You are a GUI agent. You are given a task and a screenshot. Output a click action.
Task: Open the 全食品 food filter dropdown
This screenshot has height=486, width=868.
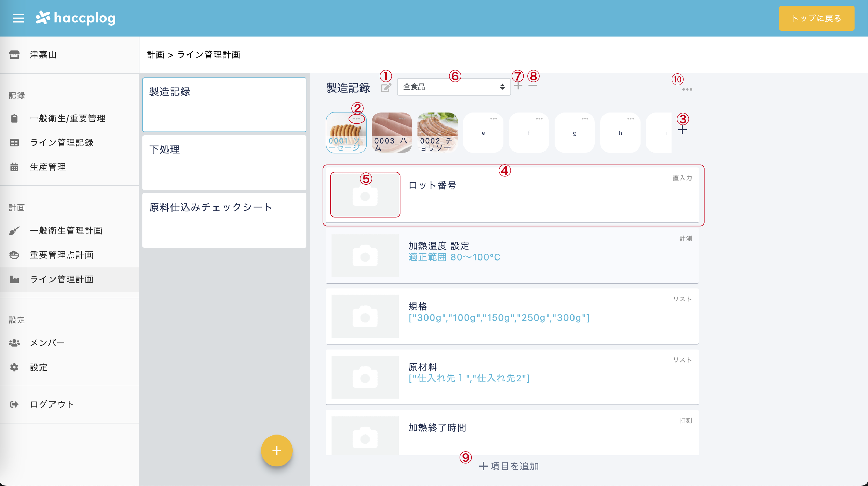(454, 87)
